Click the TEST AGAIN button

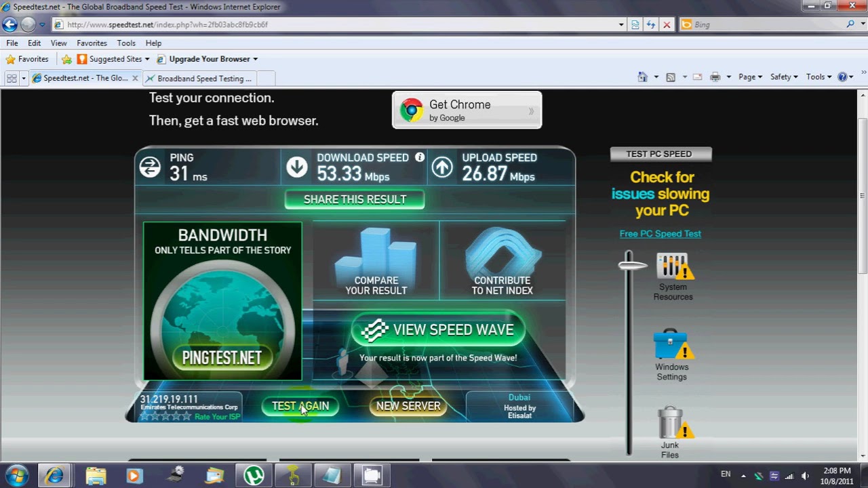(x=300, y=406)
